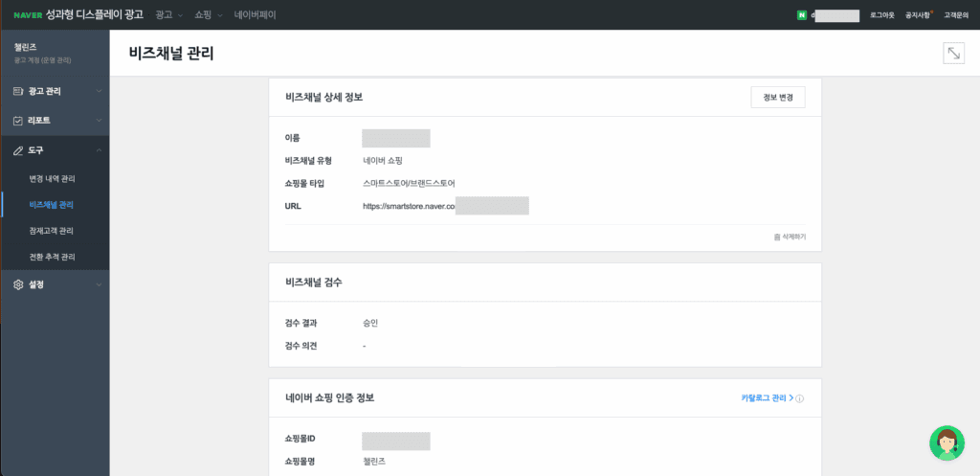980x476 pixels.
Task: Click the 광고 계정 (운영 관리) subtitle
Action: point(42,60)
